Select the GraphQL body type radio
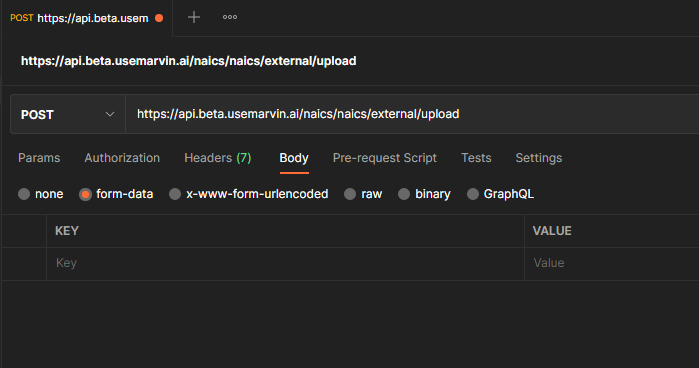699x368 pixels. point(473,194)
